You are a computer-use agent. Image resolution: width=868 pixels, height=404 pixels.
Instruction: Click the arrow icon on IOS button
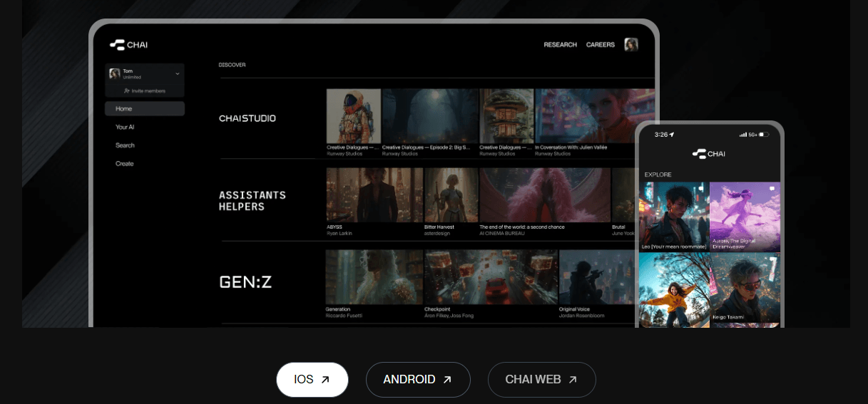pos(325,380)
